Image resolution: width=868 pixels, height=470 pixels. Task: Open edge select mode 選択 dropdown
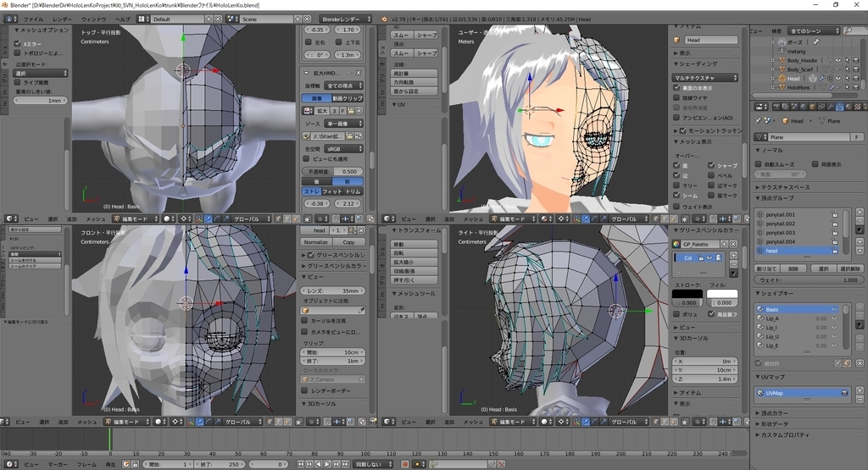(41, 73)
